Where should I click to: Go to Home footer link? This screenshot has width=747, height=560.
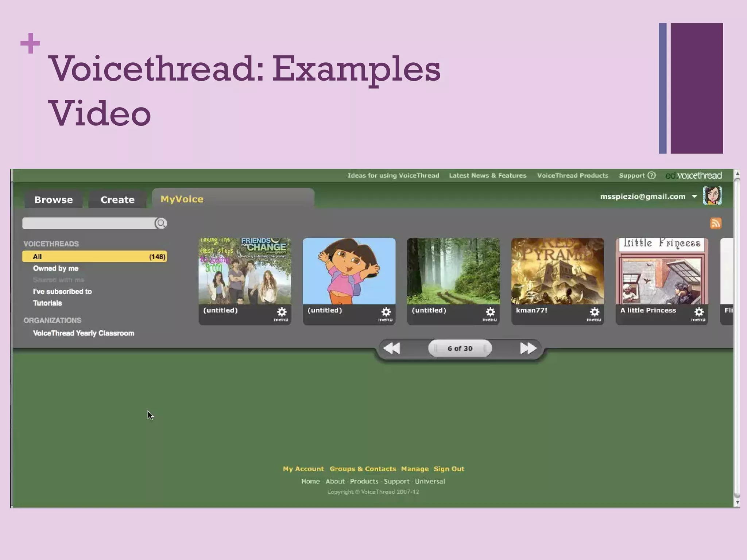pyautogui.click(x=310, y=481)
